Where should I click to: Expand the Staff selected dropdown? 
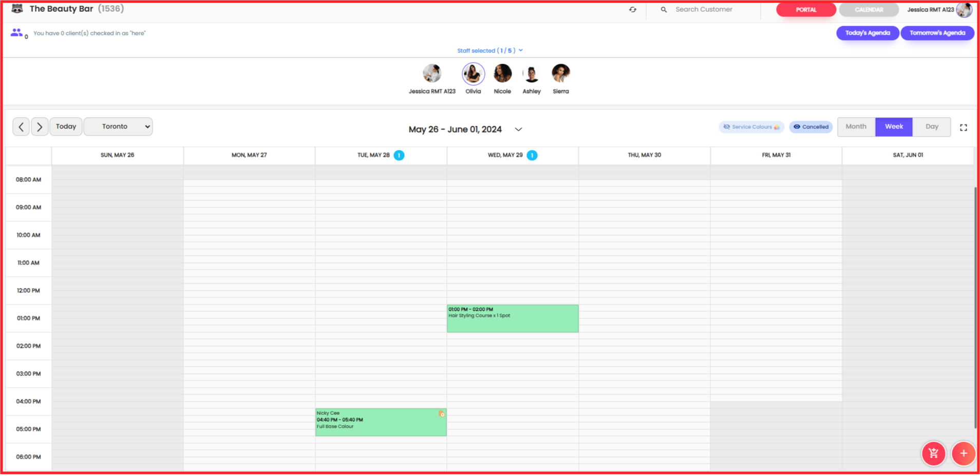490,50
